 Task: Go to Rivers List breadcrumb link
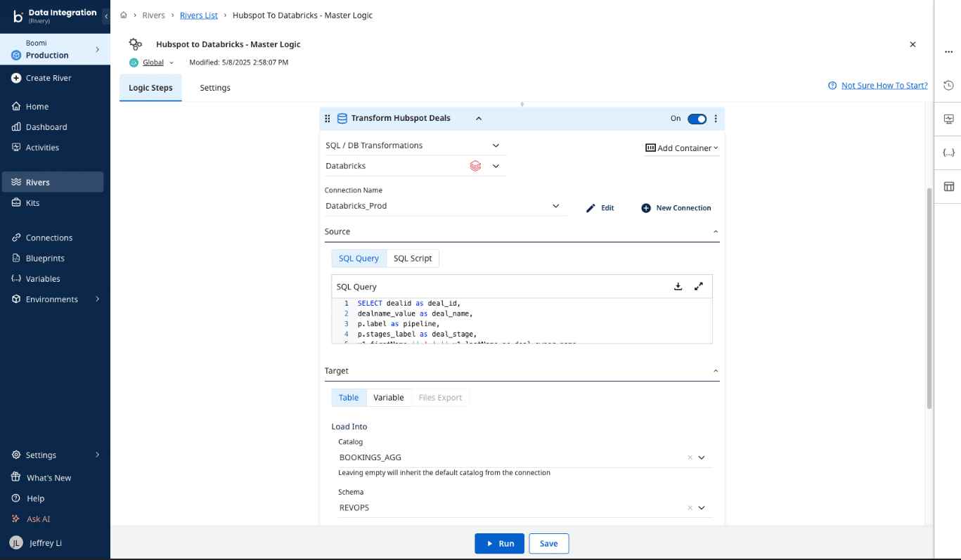tap(199, 15)
